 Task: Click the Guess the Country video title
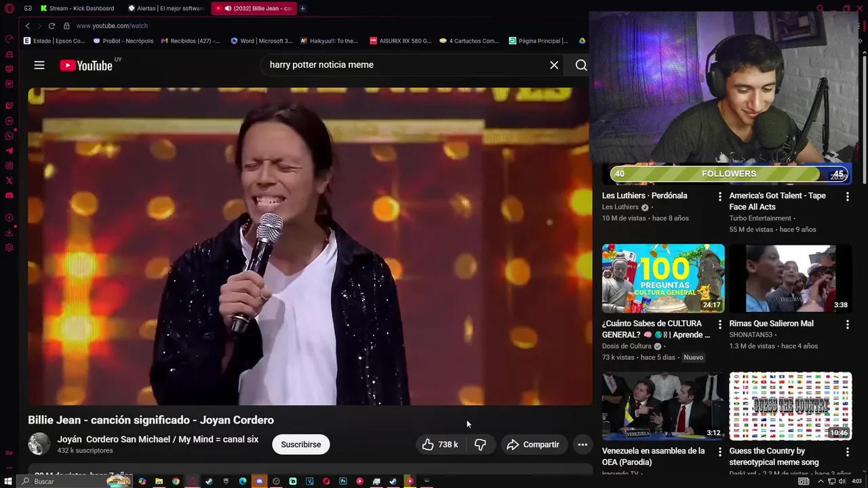[x=774, y=457]
